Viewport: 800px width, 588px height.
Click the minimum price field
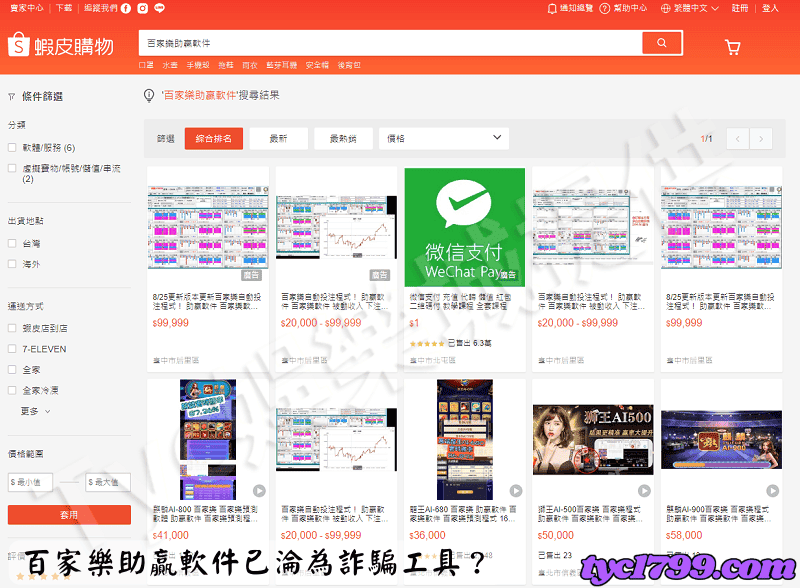pyautogui.click(x=30, y=482)
